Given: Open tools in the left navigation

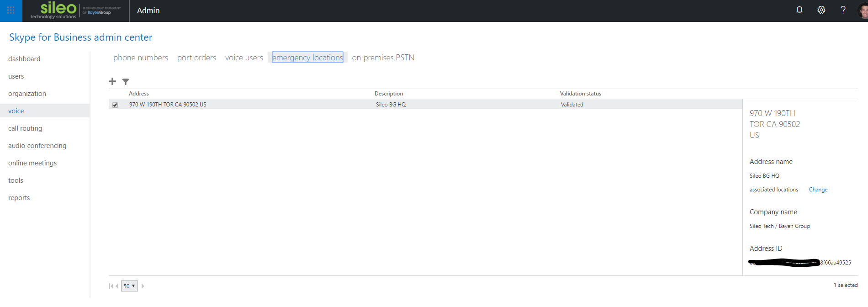Looking at the screenshot, I should 16,180.
